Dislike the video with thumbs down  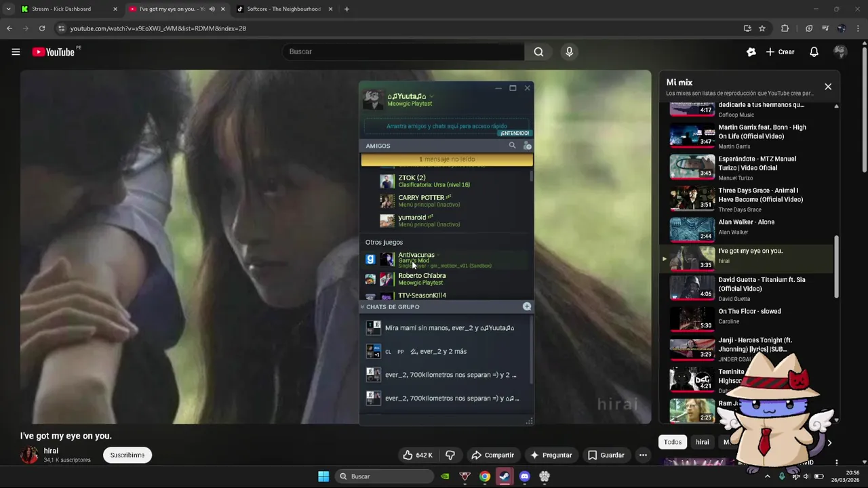450,455
